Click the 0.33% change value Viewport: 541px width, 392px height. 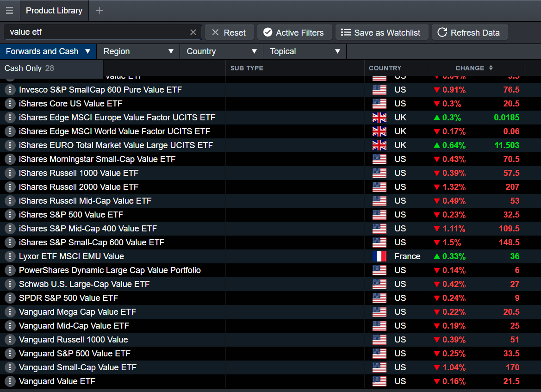454,256
